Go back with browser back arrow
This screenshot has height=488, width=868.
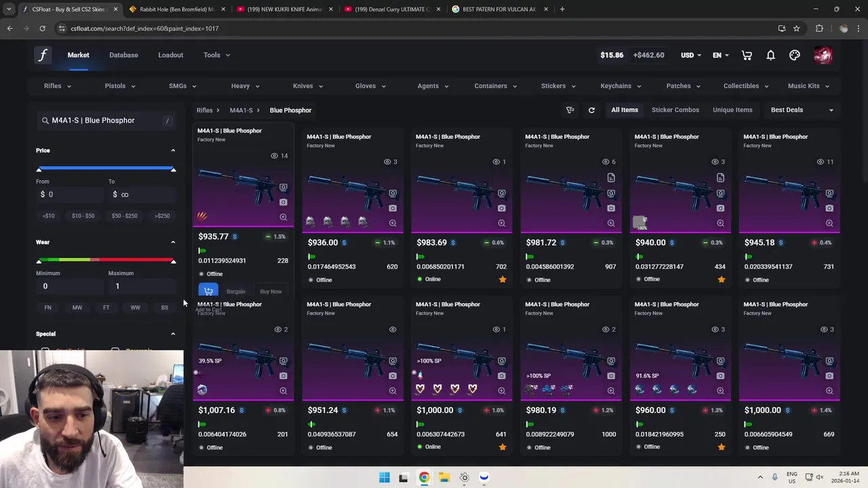(x=9, y=28)
